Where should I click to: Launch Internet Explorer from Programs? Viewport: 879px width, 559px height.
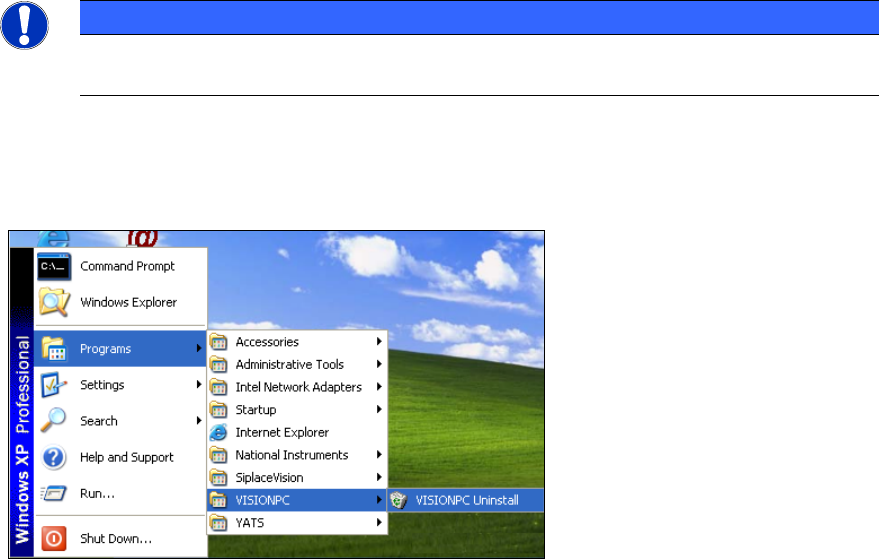(x=297, y=432)
